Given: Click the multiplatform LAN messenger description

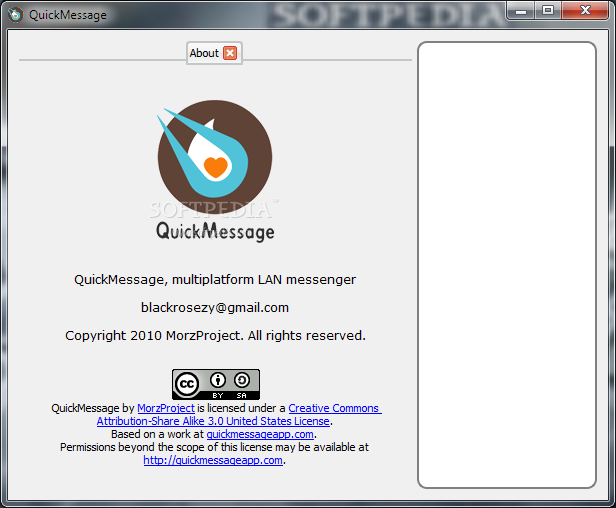Looking at the screenshot, I should click(215, 279).
